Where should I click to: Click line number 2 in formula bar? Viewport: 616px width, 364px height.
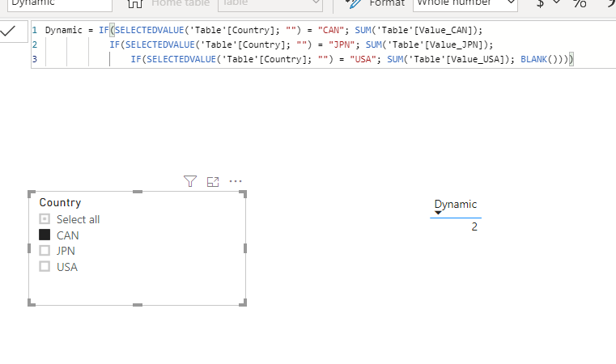[35, 44]
